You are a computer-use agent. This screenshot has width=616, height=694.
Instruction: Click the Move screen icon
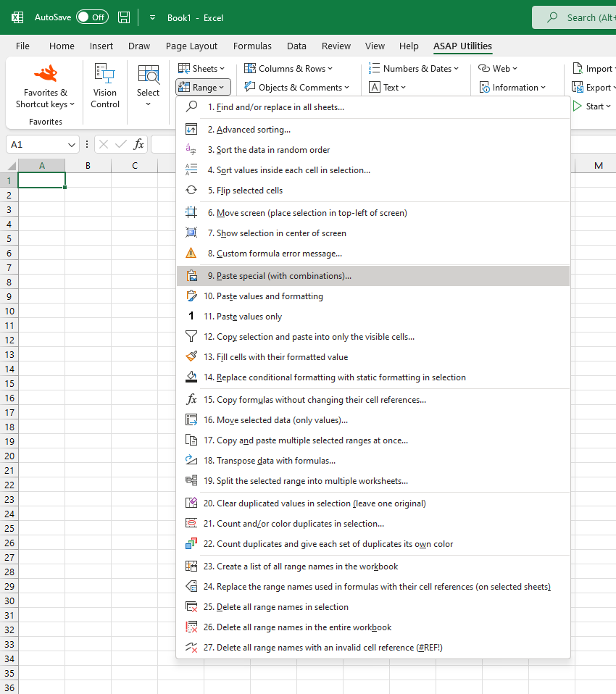click(191, 212)
